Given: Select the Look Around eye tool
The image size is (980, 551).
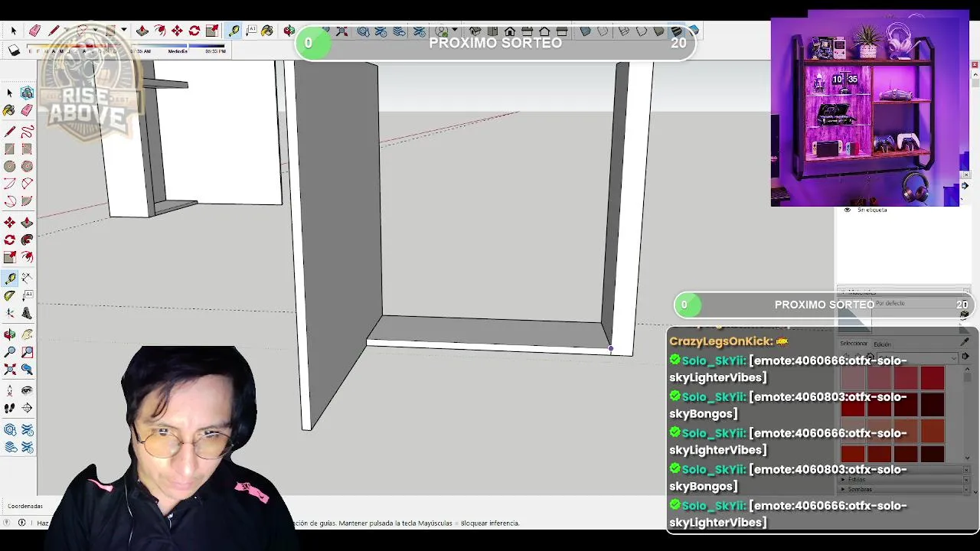Looking at the screenshot, I should (x=27, y=390).
